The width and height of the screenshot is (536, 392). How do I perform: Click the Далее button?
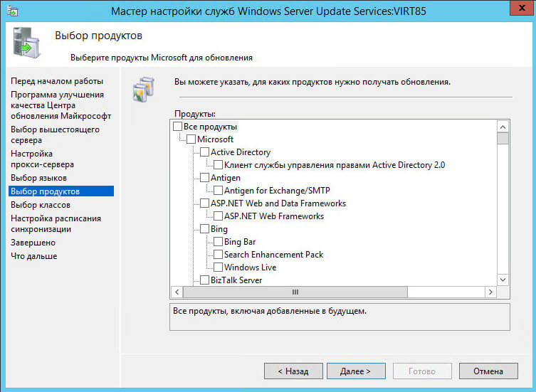tap(356, 371)
